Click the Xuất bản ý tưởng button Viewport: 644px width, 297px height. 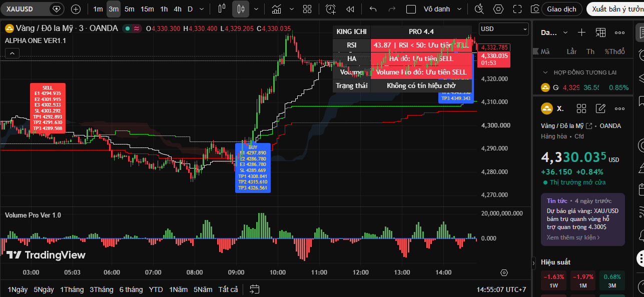click(615, 9)
